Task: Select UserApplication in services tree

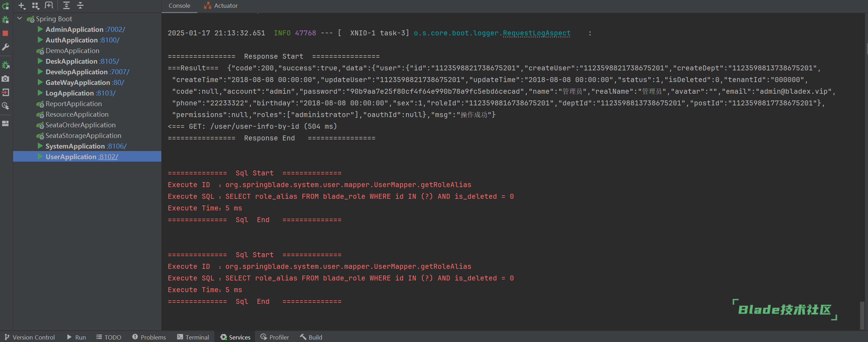Action: point(71,157)
